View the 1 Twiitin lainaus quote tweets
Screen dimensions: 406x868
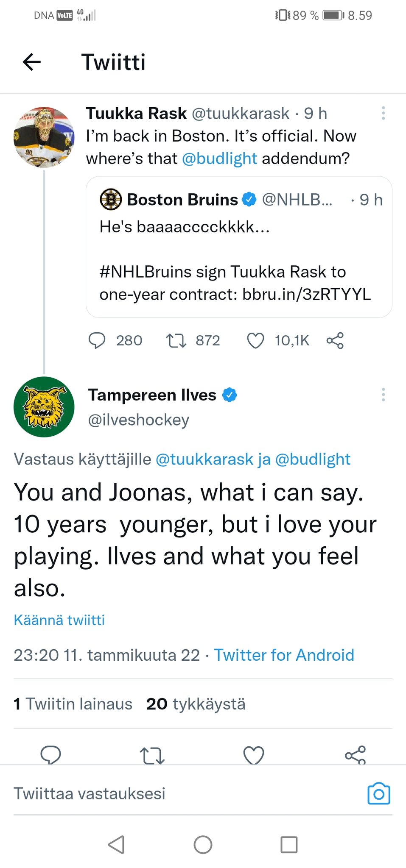[x=73, y=704]
